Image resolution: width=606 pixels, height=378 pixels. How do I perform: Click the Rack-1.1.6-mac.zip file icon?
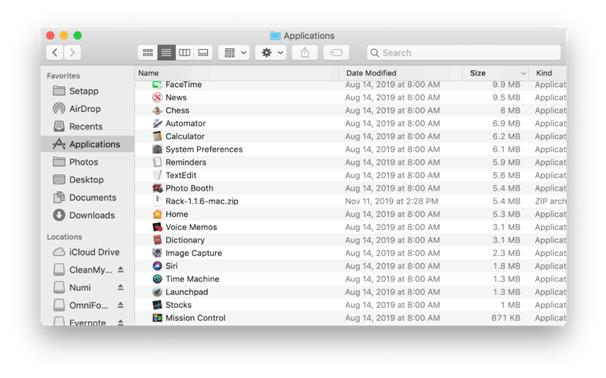click(x=157, y=201)
